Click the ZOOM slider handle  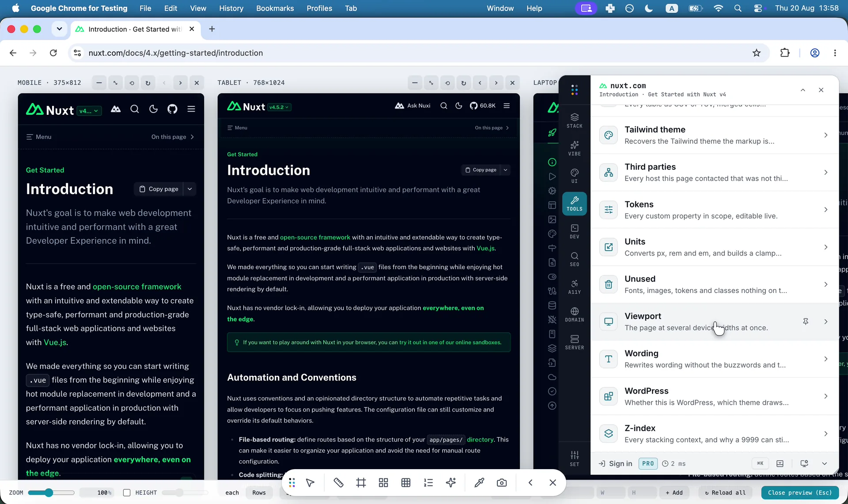pyautogui.click(x=49, y=493)
